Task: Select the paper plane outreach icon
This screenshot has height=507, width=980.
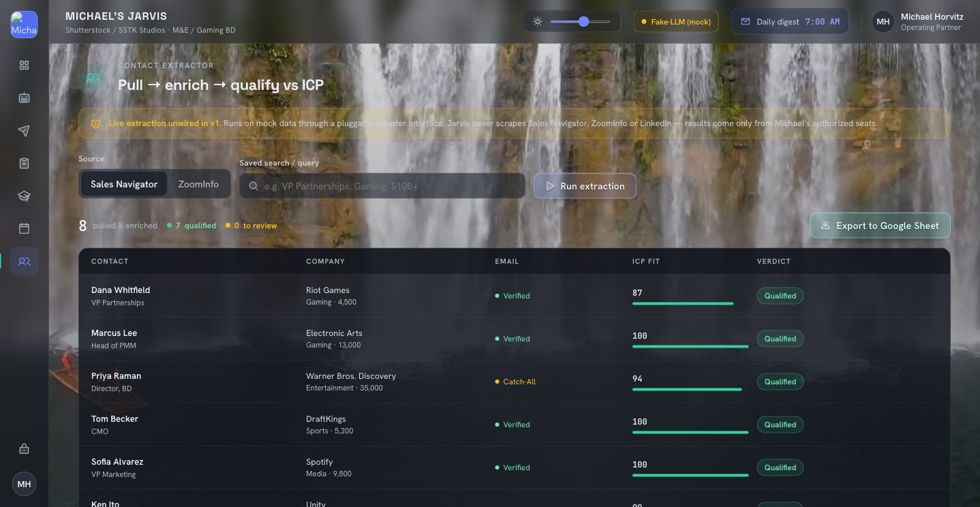Action: tap(24, 131)
